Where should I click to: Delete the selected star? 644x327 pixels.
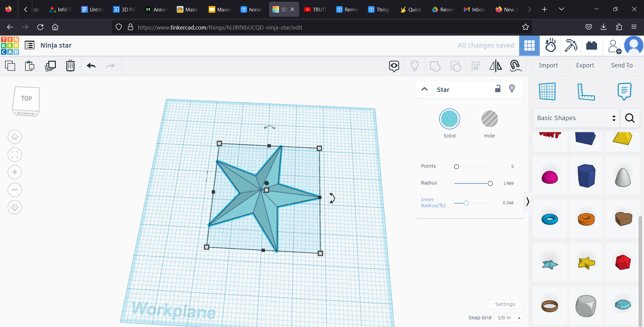[x=70, y=66]
